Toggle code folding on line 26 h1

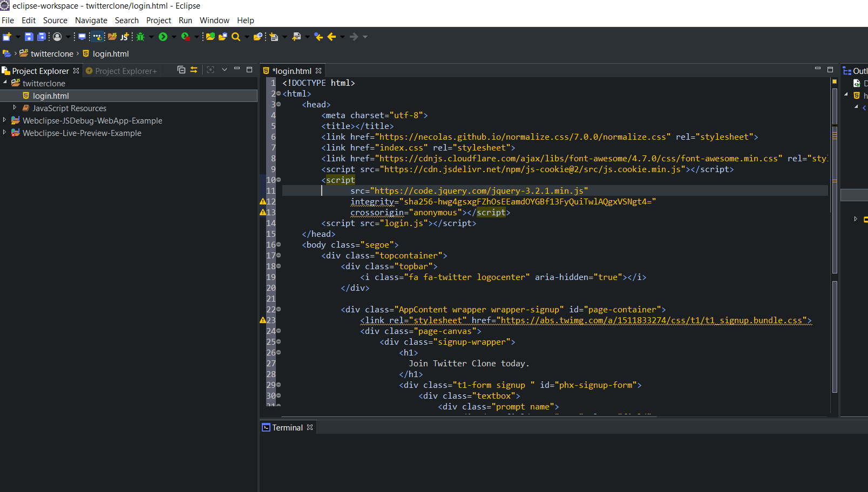coord(279,353)
